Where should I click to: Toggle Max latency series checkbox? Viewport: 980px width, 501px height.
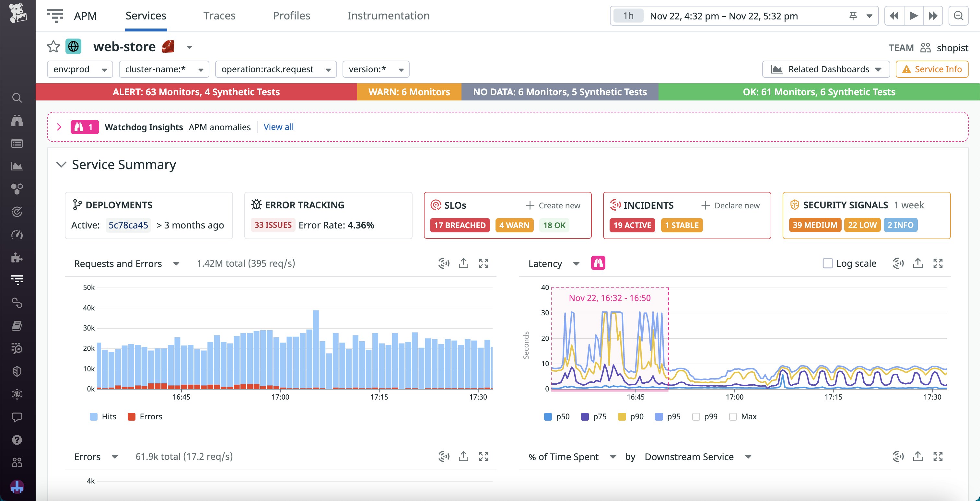(x=733, y=416)
